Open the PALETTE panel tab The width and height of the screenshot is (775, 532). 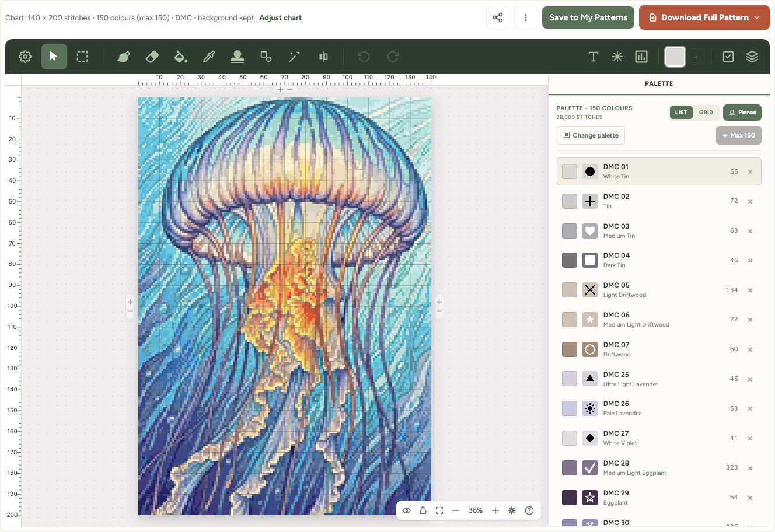pyautogui.click(x=659, y=84)
